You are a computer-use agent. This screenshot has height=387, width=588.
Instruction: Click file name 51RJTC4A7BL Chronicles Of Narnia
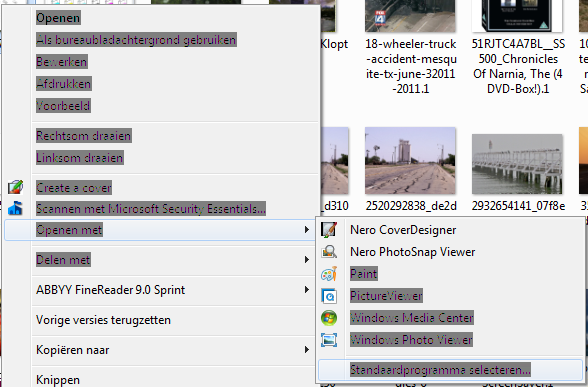click(x=518, y=66)
